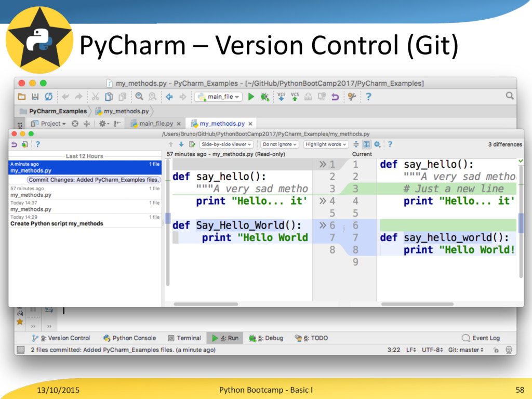Click the Undo arrow in main toolbar
The height and width of the screenshot is (399, 532).
click(65, 97)
